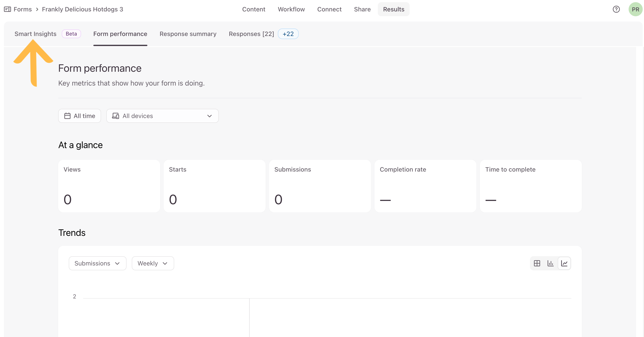Click the +22 new responses badge
Screen dimensions: 644x337
pyautogui.click(x=288, y=34)
